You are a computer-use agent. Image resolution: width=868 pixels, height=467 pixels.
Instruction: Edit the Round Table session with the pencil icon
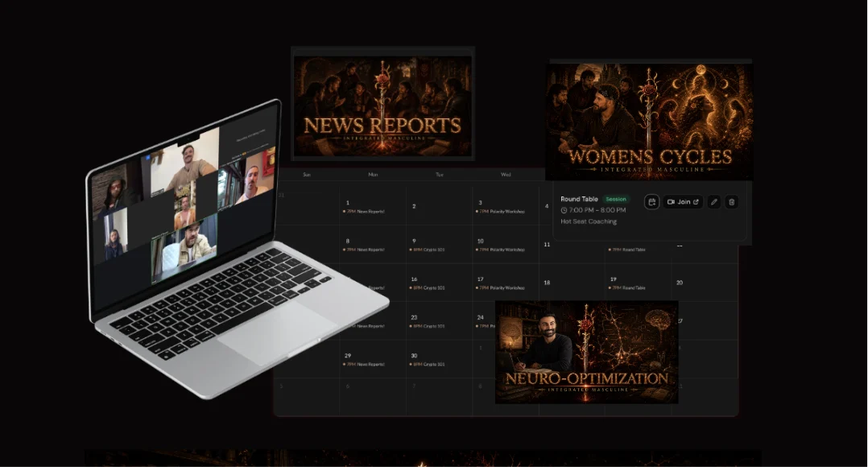coord(713,202)
